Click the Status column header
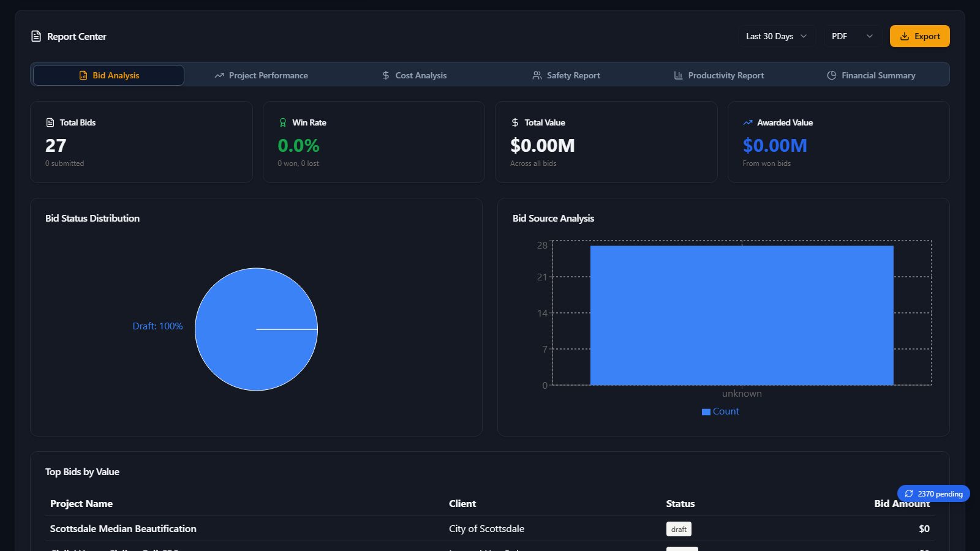 pos(680,503)
